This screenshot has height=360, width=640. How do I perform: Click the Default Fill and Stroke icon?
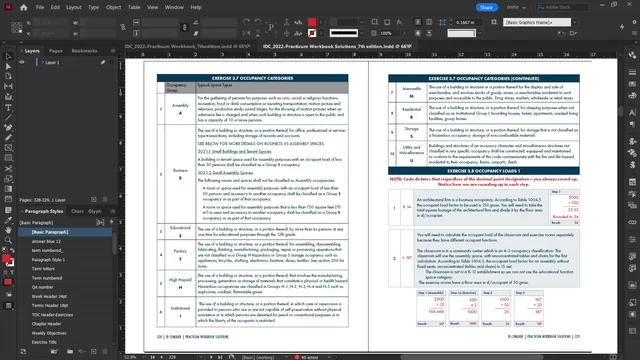(x=5, y=250)
